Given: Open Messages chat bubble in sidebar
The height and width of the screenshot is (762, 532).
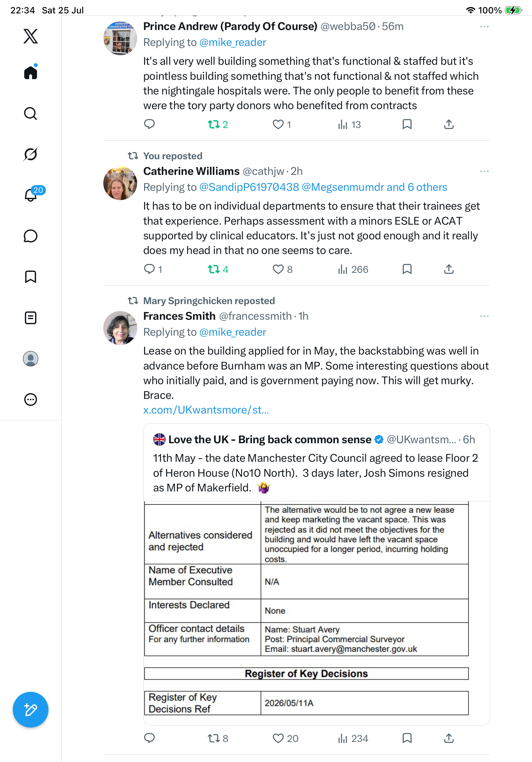Looking at the screenshot, I should (x=31, y=236).
